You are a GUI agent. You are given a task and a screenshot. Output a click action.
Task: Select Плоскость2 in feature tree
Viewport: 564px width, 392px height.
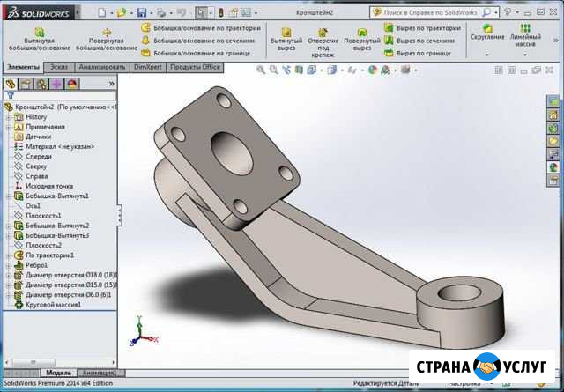click(38, 245)
